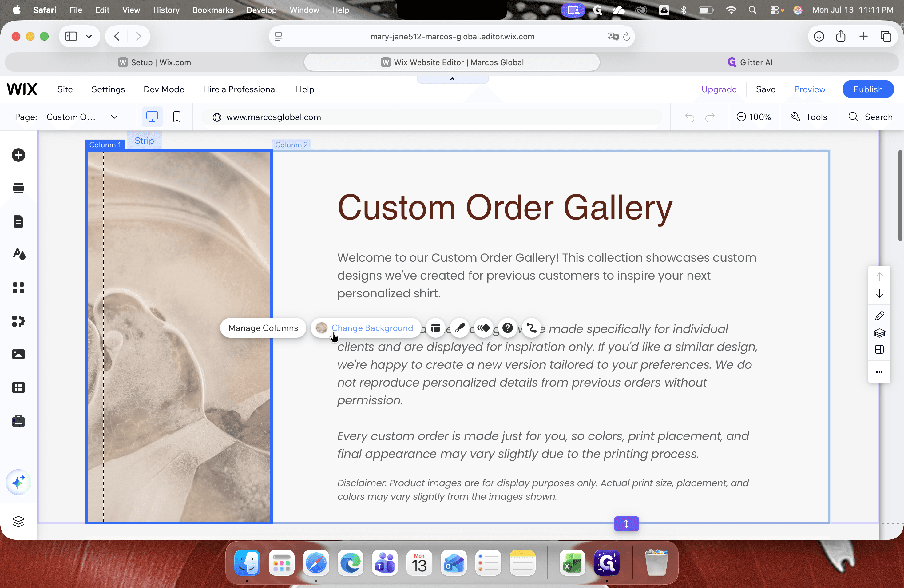
Task: Open the briefcase sidebar icon
Action: (18, 421)
